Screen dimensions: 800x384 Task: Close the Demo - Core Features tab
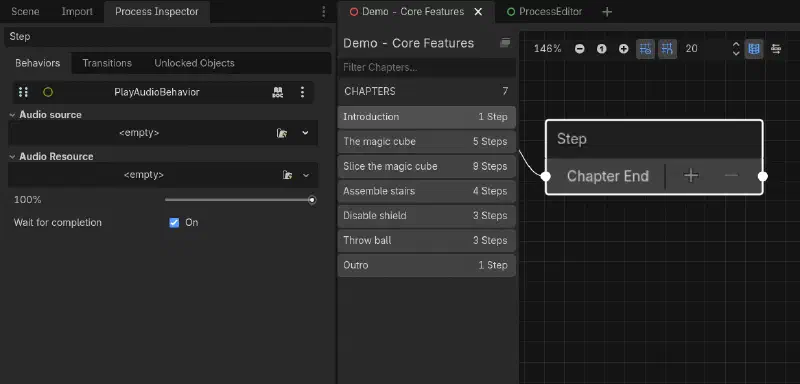pos(478,12)
